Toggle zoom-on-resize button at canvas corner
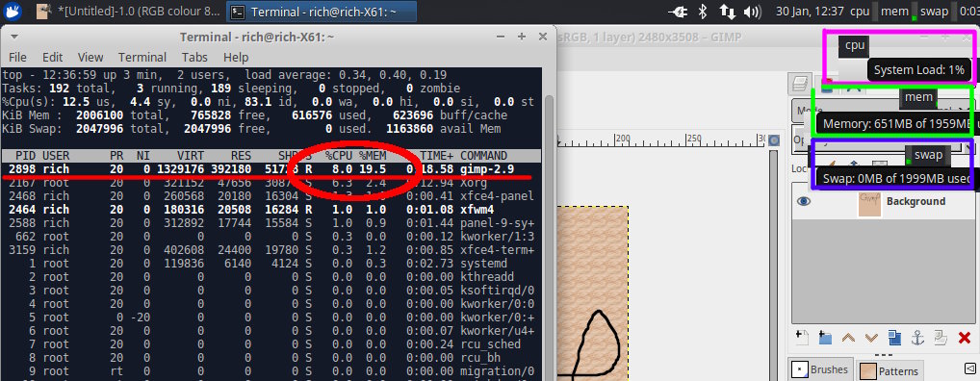This screenshot has height=381, width=980. coord(774,140)
